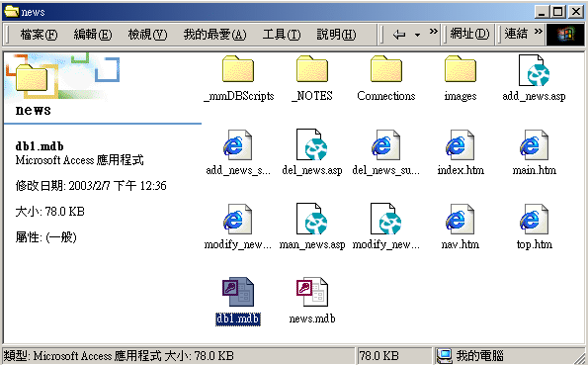Click 'Microsoft Access 應用程式' in details panel

click(79, 160)
